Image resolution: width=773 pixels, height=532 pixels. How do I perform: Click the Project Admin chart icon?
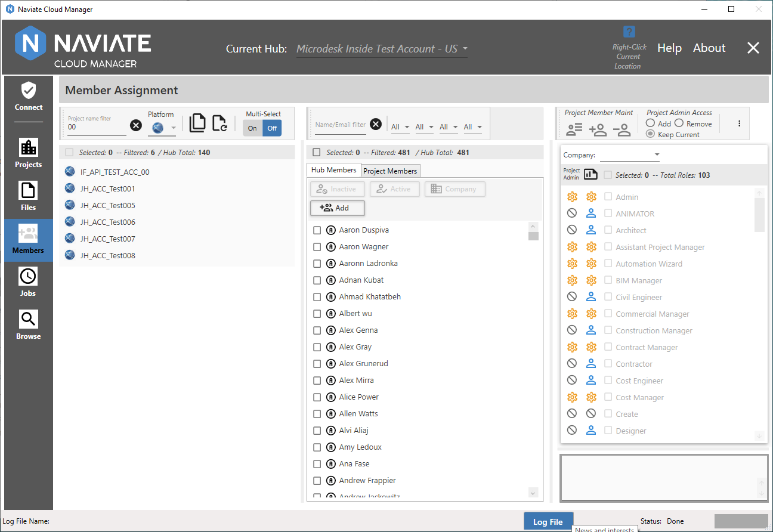pyautogui.click(x=590, y=174)
